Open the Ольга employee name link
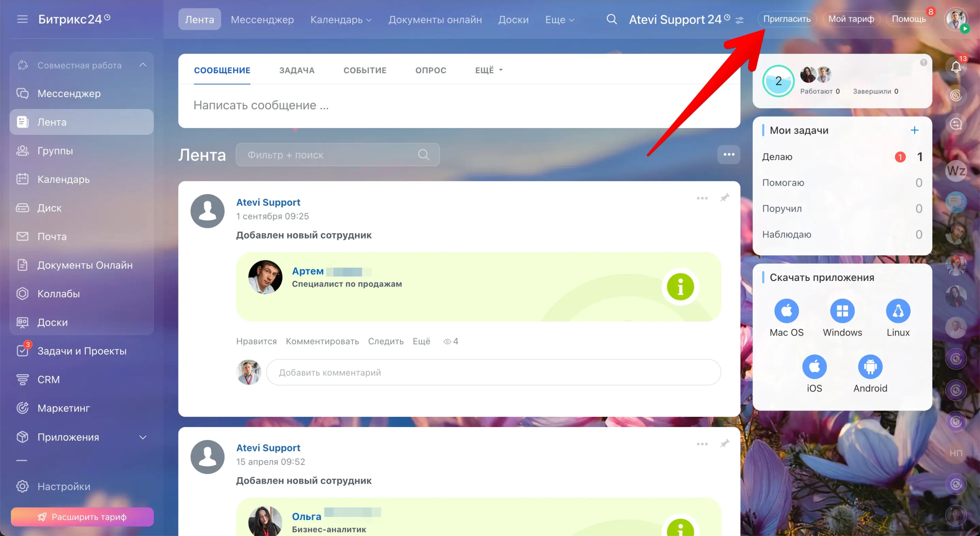 coord(307,517)
